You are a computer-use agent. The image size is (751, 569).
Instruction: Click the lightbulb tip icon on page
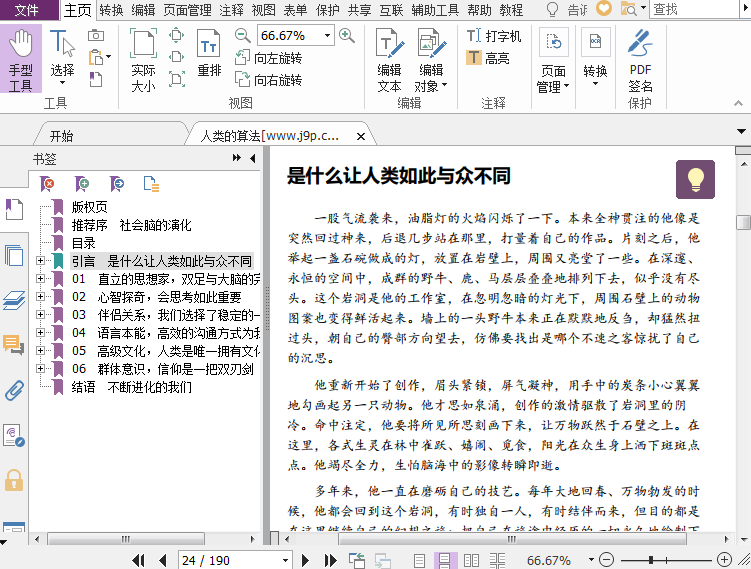tap(695, 179)
